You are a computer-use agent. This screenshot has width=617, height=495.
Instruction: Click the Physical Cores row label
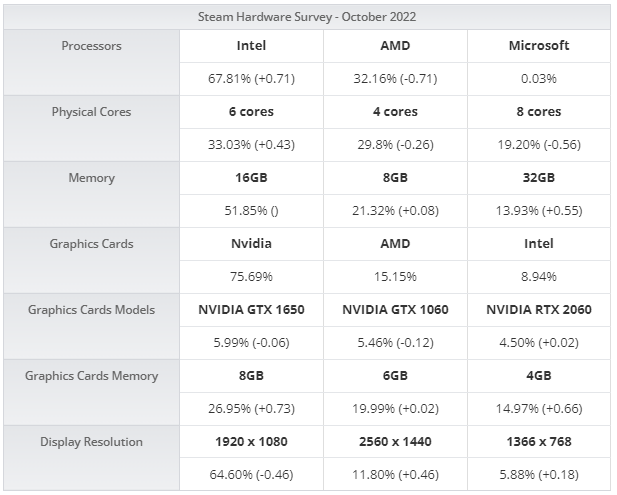point(91,112)
